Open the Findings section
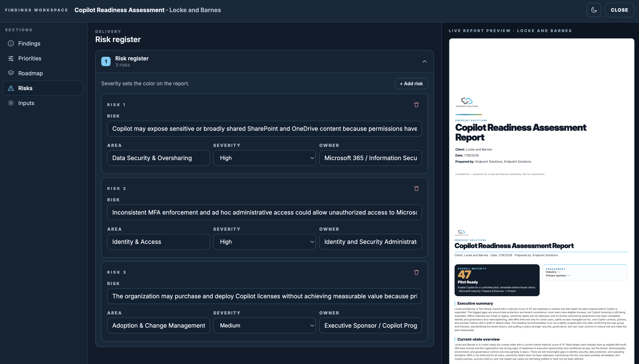Screen dimensions: 639x364 43,44
